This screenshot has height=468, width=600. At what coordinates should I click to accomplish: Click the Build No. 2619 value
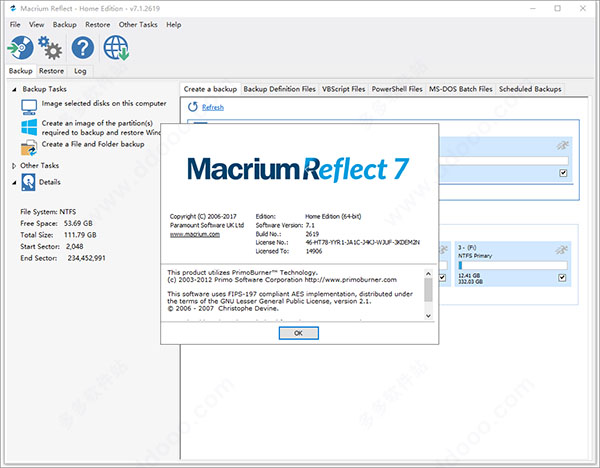312,234
